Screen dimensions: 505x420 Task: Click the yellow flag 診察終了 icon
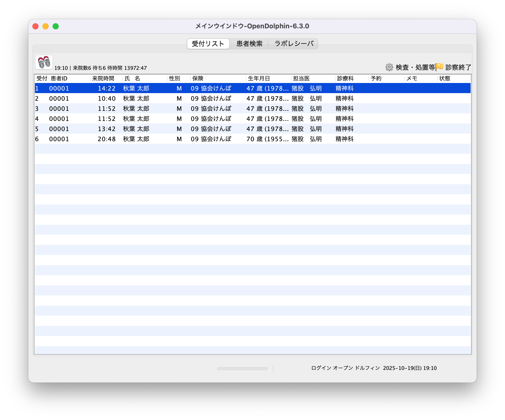439,67
